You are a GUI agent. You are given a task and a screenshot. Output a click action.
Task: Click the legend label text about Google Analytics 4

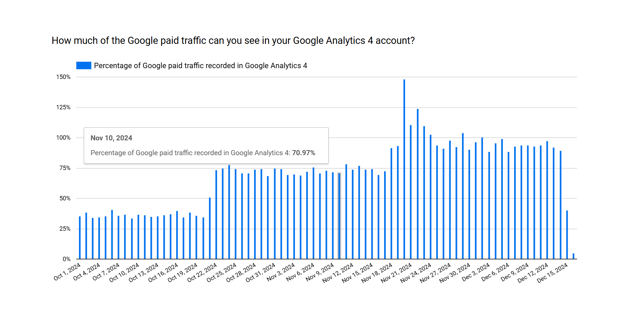[x=200, y=65]
